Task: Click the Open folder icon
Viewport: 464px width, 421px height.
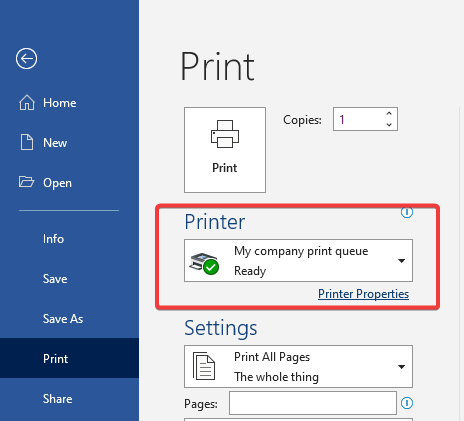Action: click(x=26, y=182)
